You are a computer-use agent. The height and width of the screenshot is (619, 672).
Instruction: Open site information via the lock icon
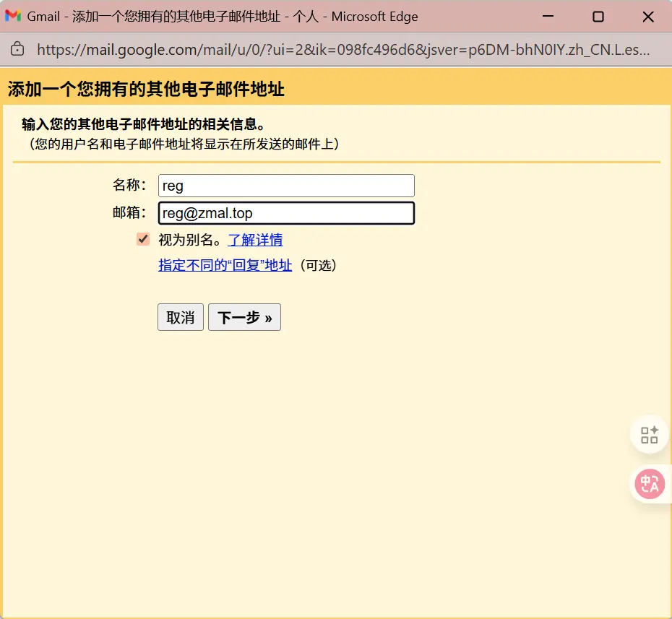[17, 49]
